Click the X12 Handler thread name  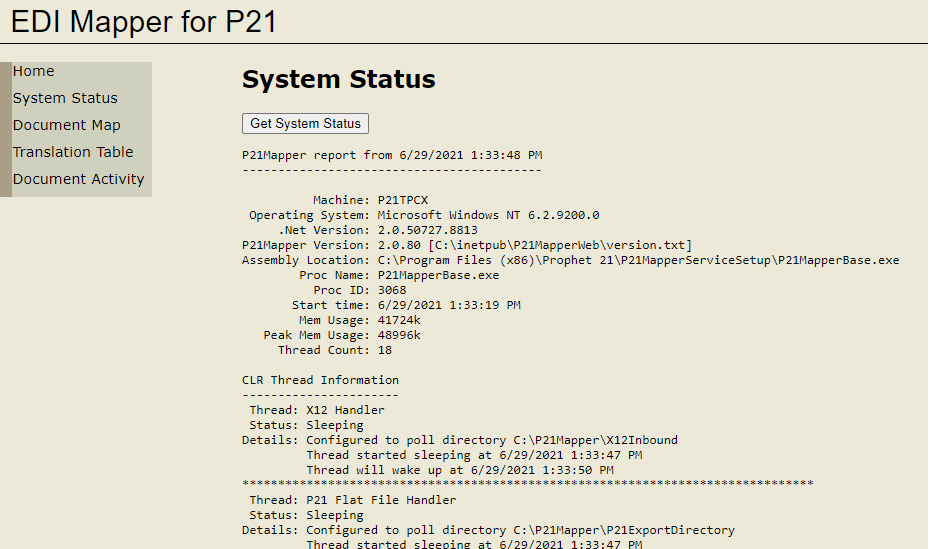tap(345, 410)
